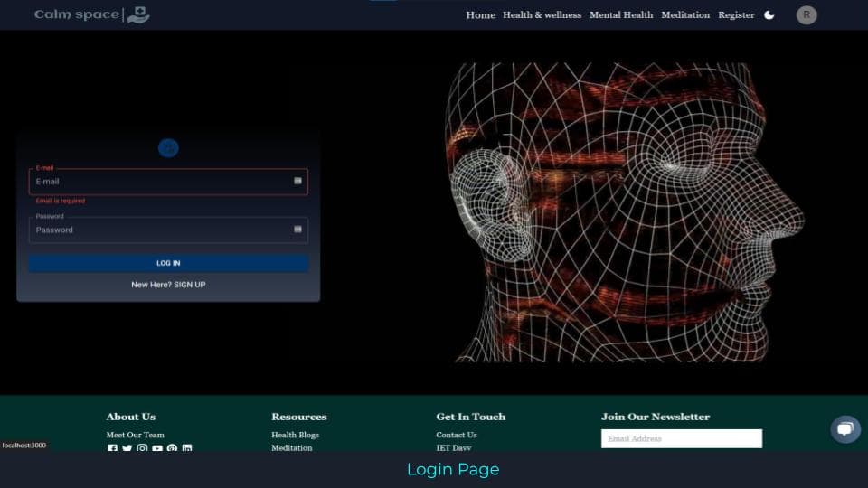
Task: Click the Pinterest footer icon
Action: 172,448
